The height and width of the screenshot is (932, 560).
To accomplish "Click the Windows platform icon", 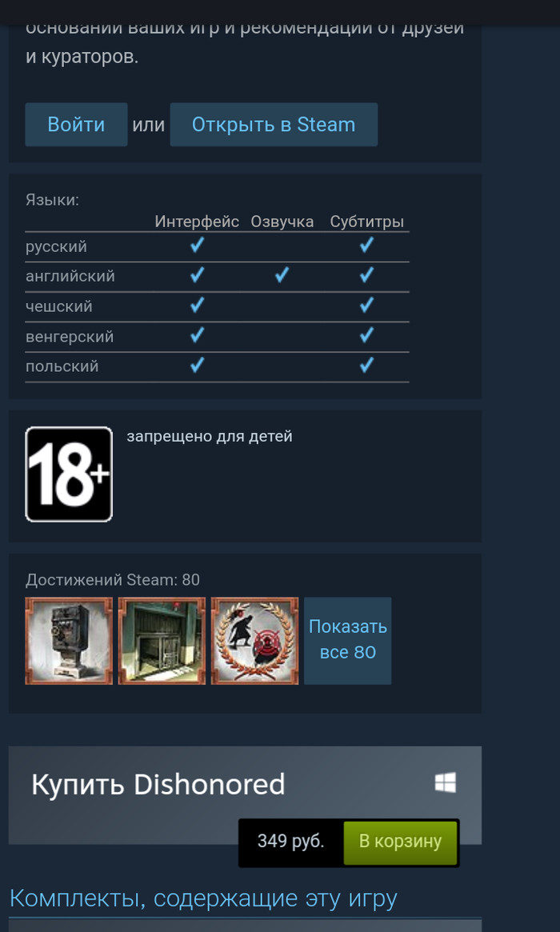I will [446, 782].
